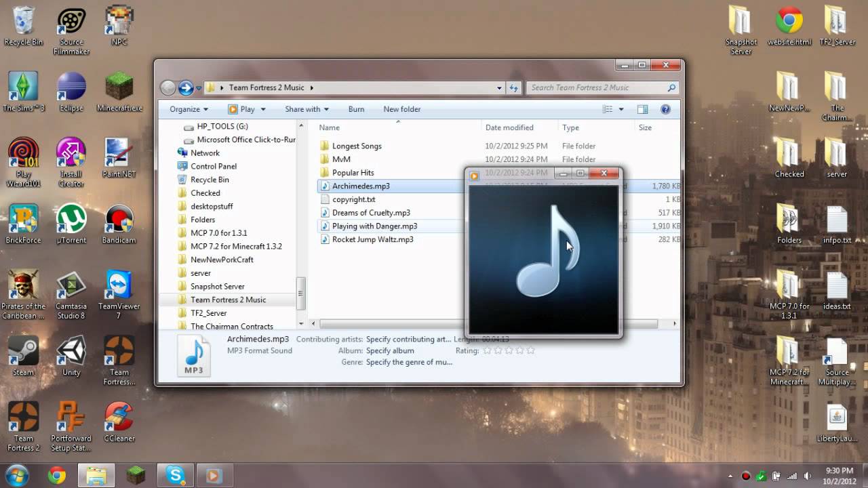This screenshot has height=488, width=868.
Task: Click the Burn toolbar button
Action: 356,109
